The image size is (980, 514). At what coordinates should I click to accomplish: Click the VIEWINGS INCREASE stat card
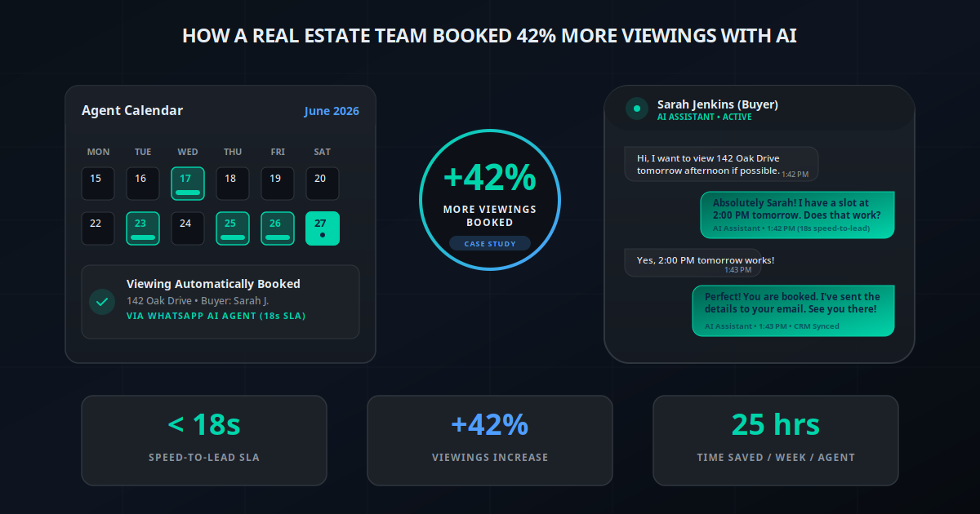[490, 441]
